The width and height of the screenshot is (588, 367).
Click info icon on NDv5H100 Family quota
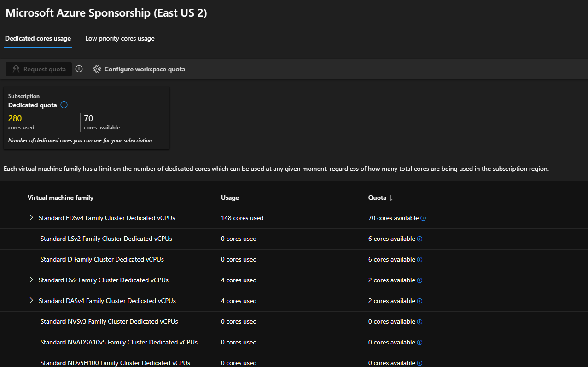[419, 363]
